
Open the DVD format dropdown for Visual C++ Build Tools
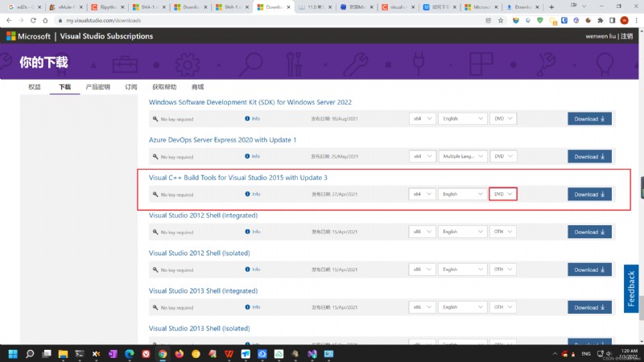(x=503, y=194)
